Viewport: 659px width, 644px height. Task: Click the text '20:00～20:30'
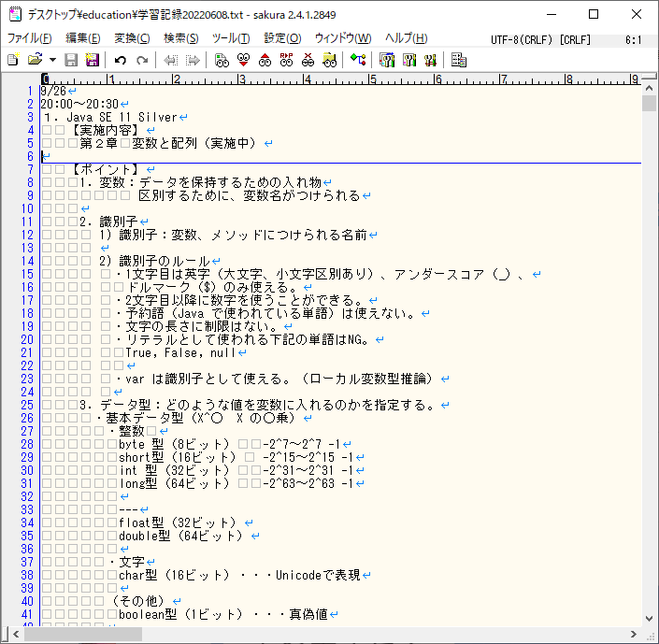(x=79, y=104)
